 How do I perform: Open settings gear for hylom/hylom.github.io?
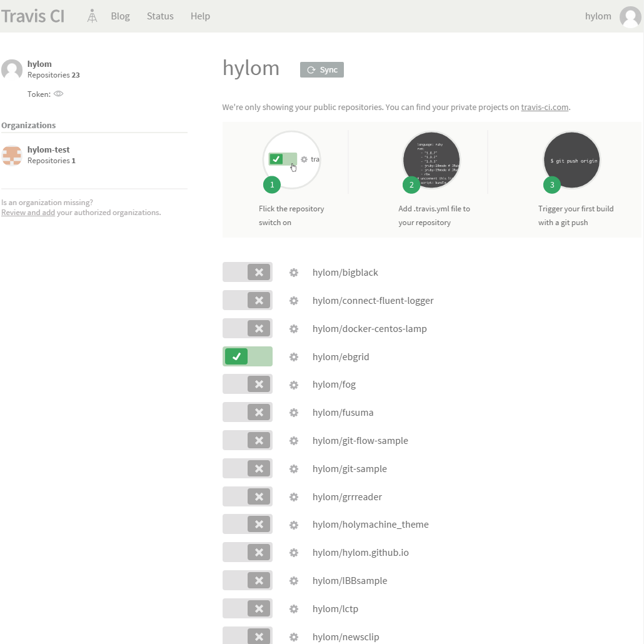[x=294, y=553]
